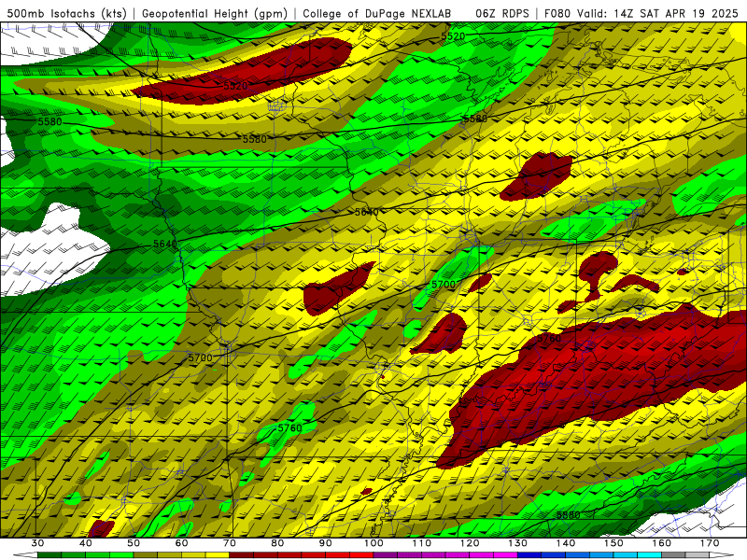Click the color bar value 140
747x560 pixels.
pyautogui.click(x=566, y=543)
